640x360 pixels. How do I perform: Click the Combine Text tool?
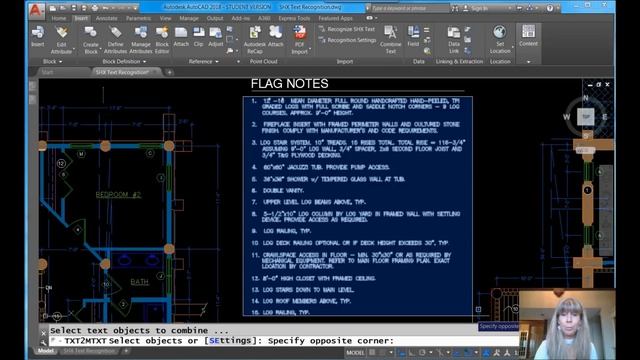click(391, 40)
